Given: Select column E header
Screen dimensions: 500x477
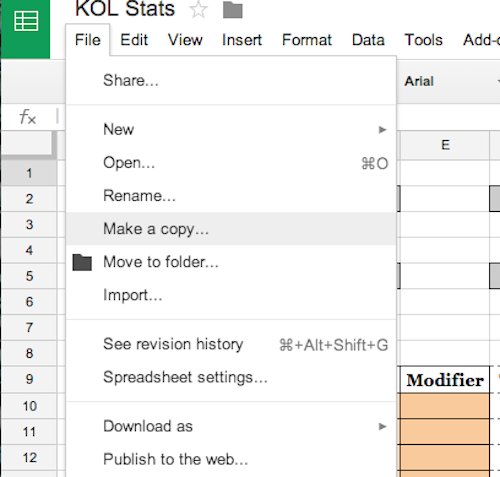Looking at the screenshot, I should tap(445, 145).
